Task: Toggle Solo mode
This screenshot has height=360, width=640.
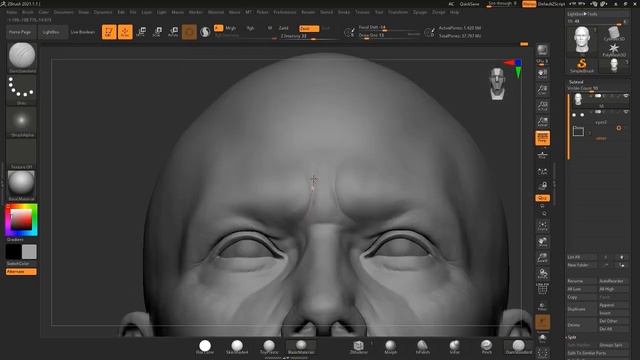Action: click(x=542, y=338)
